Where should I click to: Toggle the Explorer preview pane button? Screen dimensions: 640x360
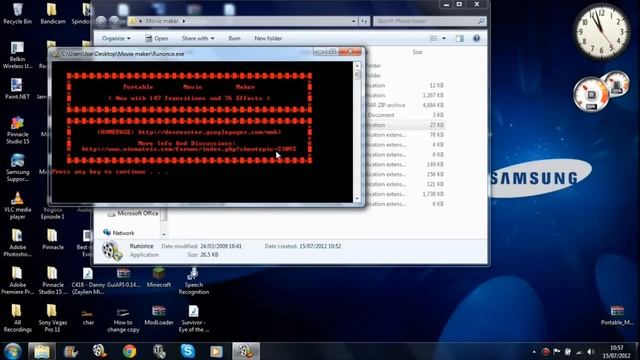460,38
